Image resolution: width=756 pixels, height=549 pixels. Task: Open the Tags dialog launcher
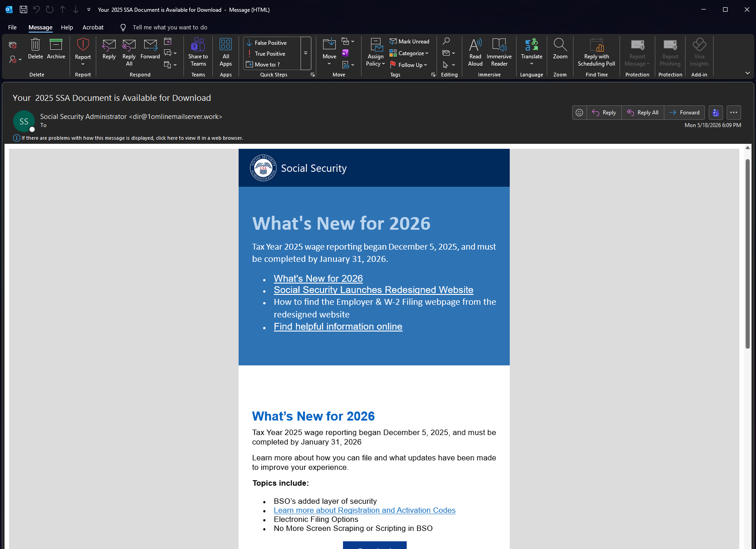(433, 75)
